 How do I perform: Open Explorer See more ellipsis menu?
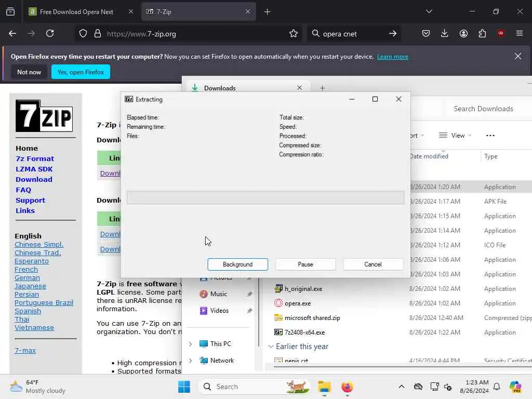[490, 136]
